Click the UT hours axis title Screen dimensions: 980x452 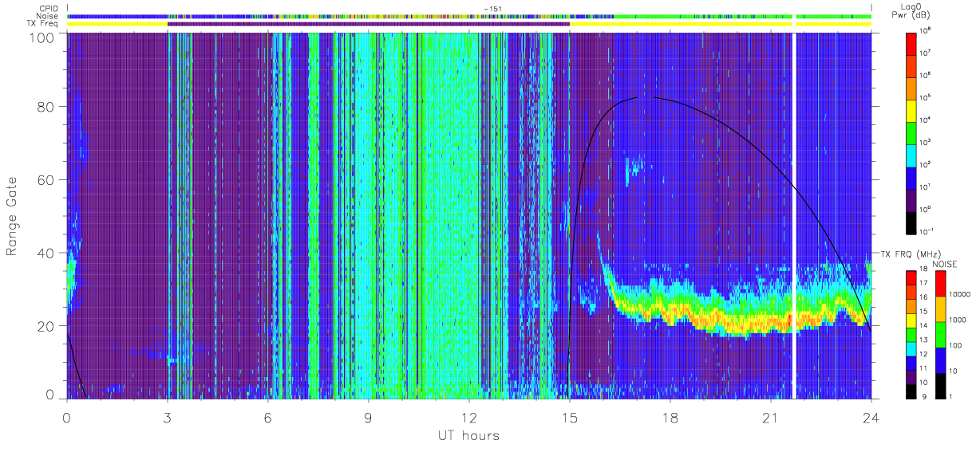pyautogui.click(x=468, y=436)
